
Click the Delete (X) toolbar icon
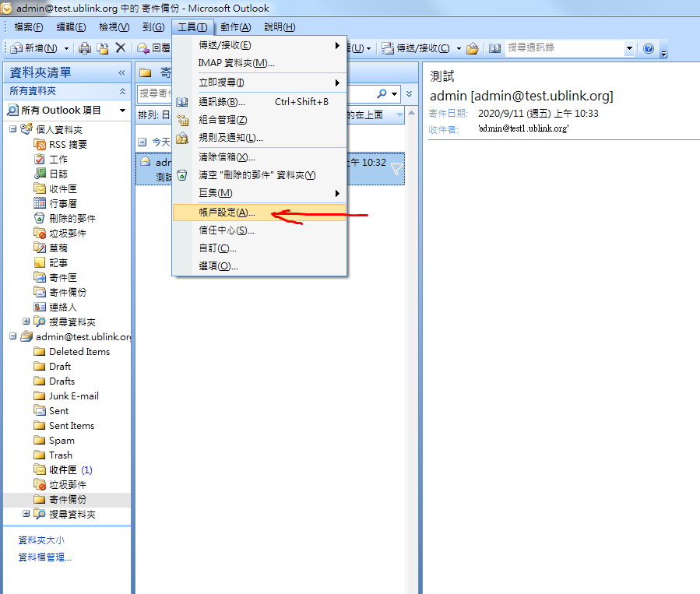pos(121,48)
